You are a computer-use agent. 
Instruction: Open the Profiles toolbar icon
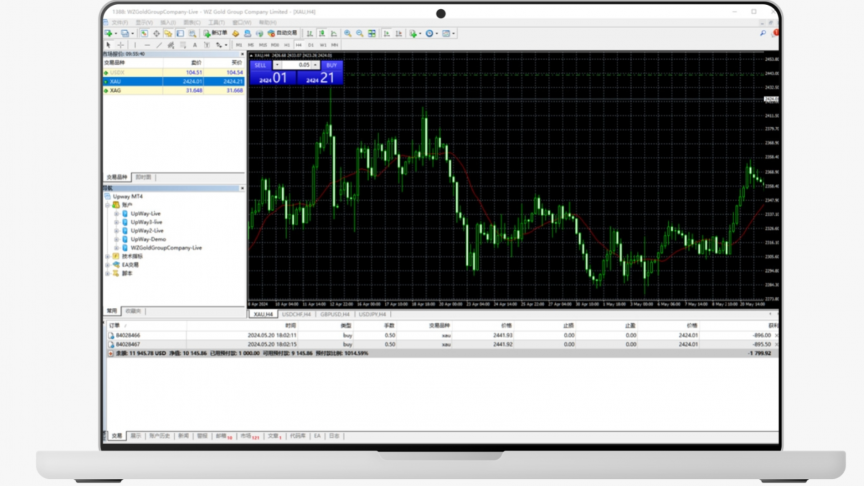(x=125, y=33)
